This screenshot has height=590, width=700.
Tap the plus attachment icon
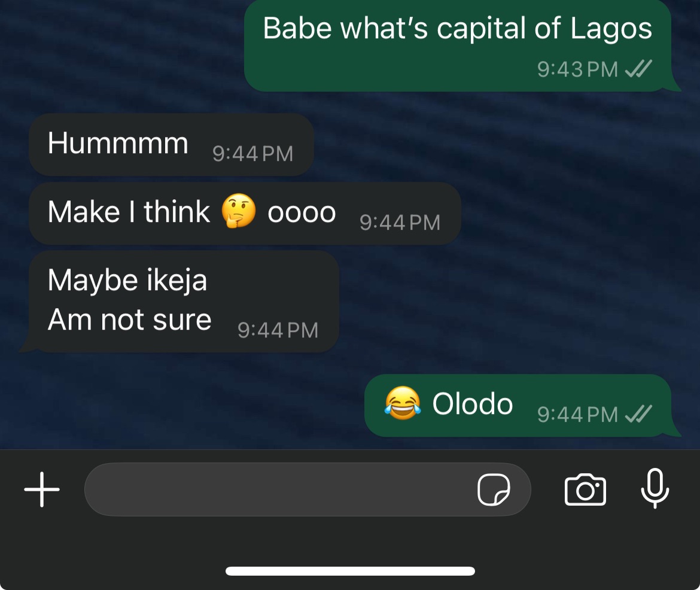[x=42, y=489]
